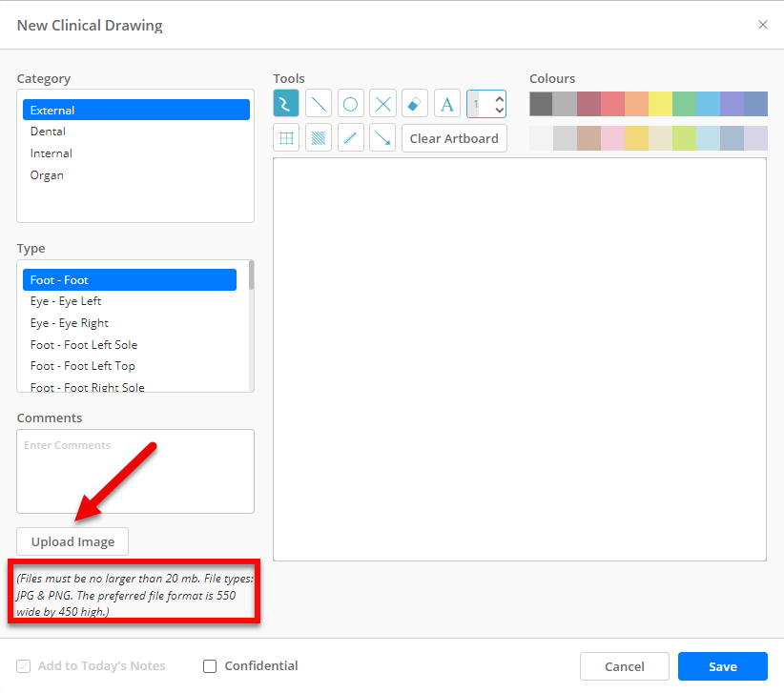Pick the salmon pink colour swatch
This screenshot has width=784, height=693.
coord(612,104)
